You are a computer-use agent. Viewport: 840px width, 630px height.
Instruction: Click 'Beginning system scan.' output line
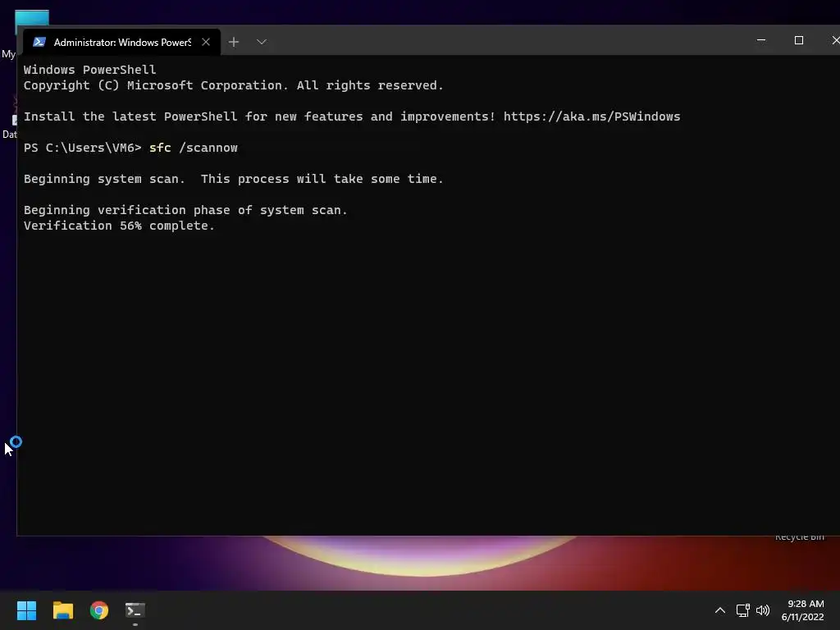point(234,179)
